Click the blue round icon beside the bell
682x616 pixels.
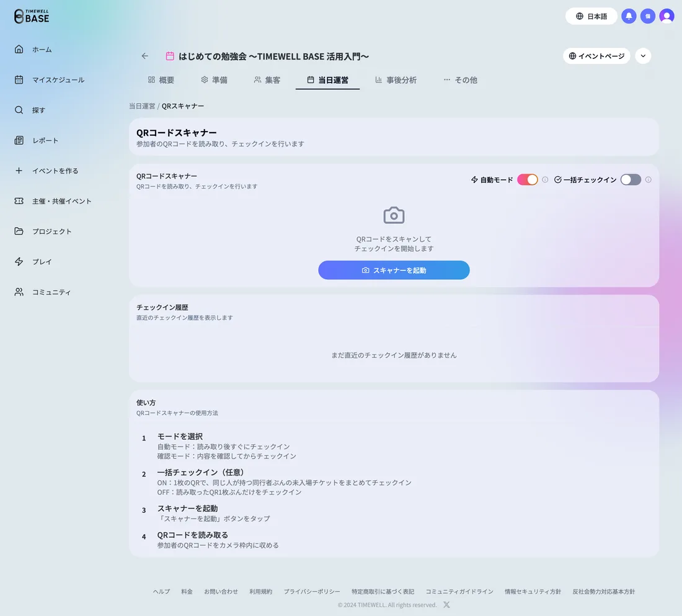pos(648,16)
